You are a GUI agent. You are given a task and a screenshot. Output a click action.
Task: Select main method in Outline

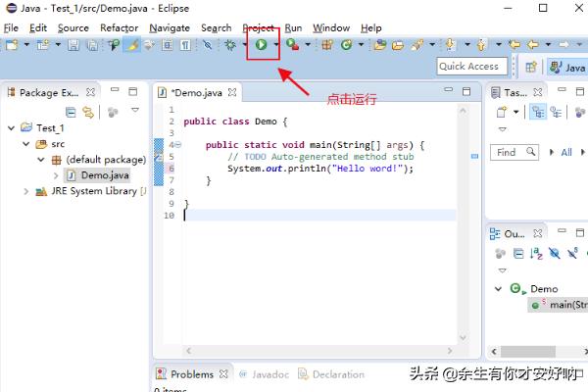tap(559, 305)
